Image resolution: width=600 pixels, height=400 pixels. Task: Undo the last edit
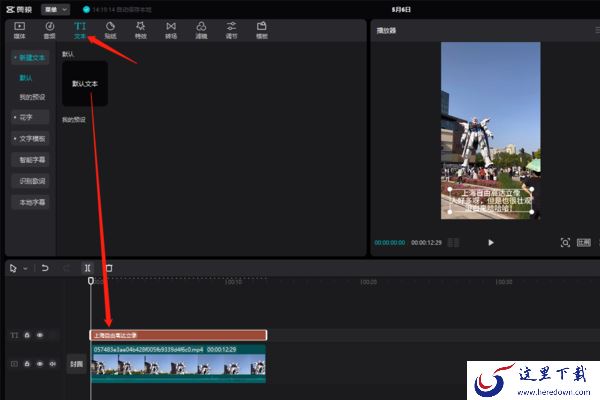click(45, 268)
